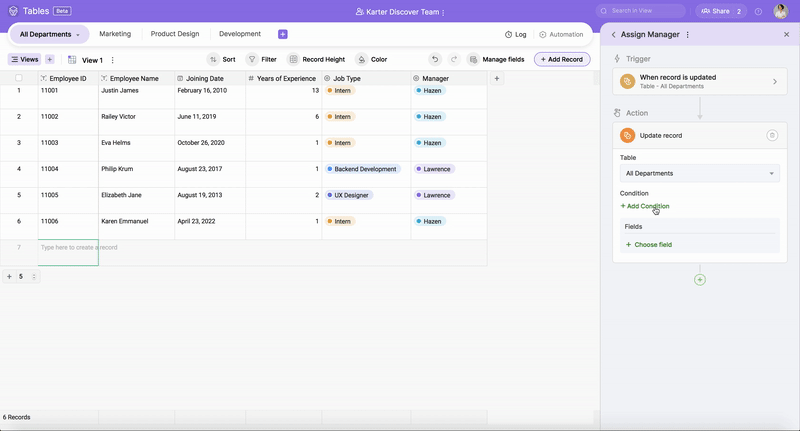Click the help icon in header
This screenshot has height=431, width=800.
(x=759, y=11)
